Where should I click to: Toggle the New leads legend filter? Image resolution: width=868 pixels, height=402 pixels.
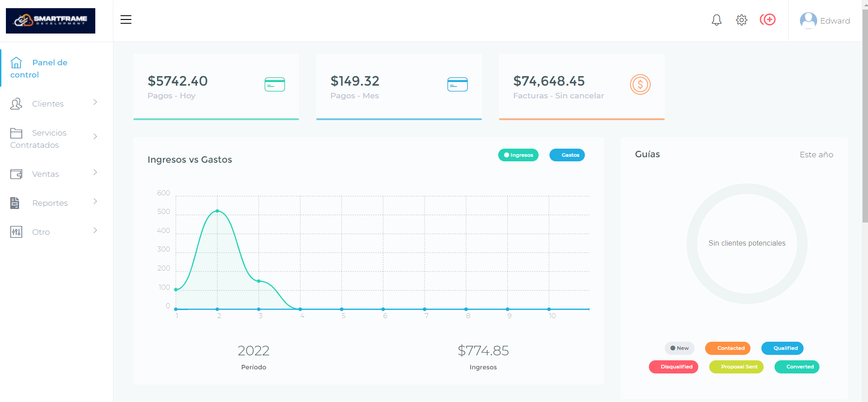coord(679,348)
